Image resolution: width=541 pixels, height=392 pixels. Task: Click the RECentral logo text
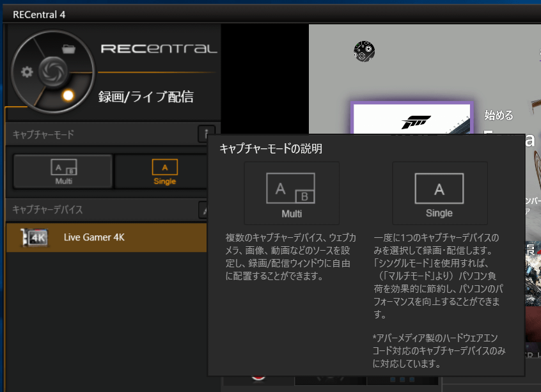pyautogui.click(x=159, y=49)
